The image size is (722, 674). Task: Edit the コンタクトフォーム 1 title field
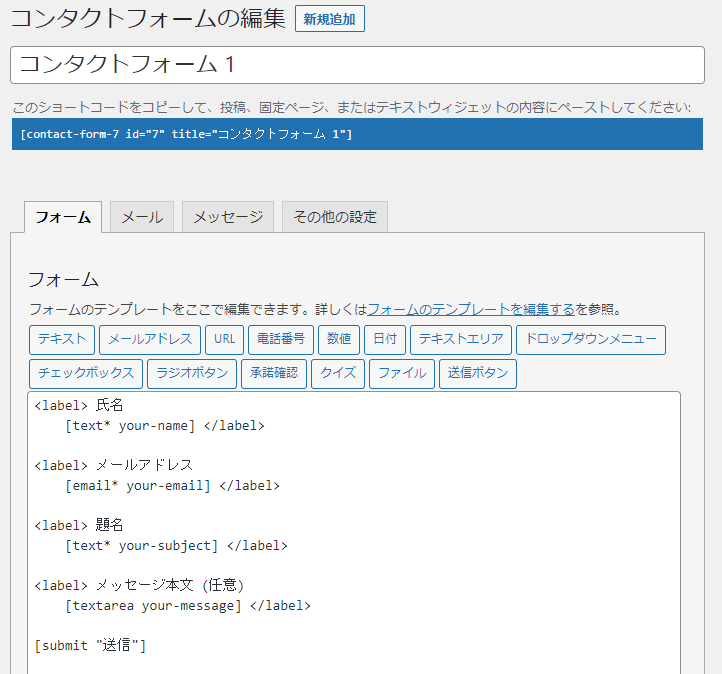[x=357, y=65]
